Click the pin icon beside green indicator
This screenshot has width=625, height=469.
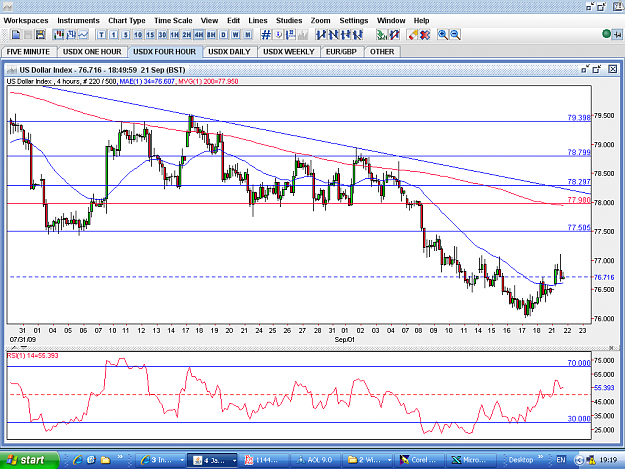[617, 35]
